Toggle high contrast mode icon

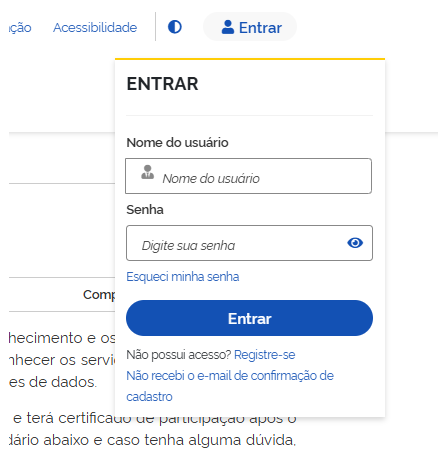(x=175, y=27)
